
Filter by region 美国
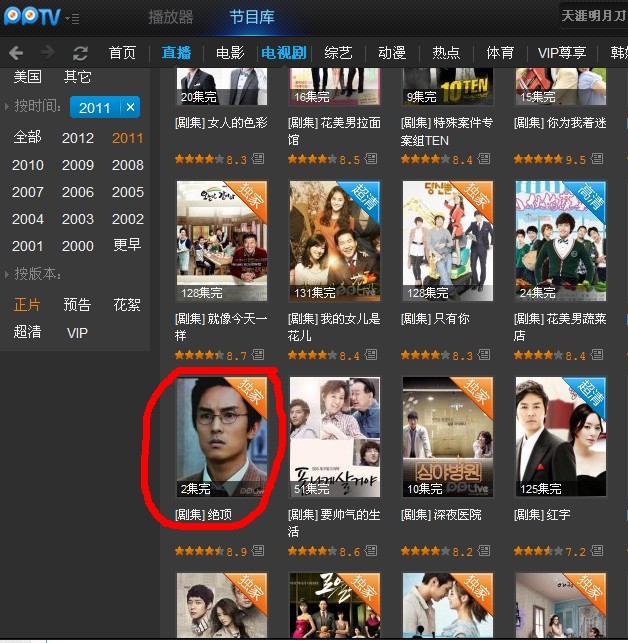(27, 77)
